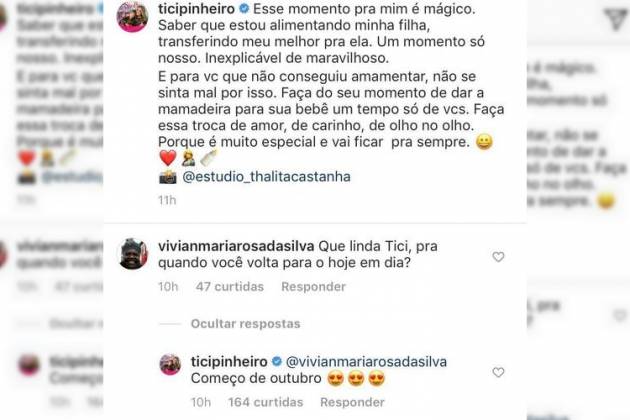Click the camera emoji before the studio mention
The width and height of the screenshot is (630, 420).
(x=168, y=177)
